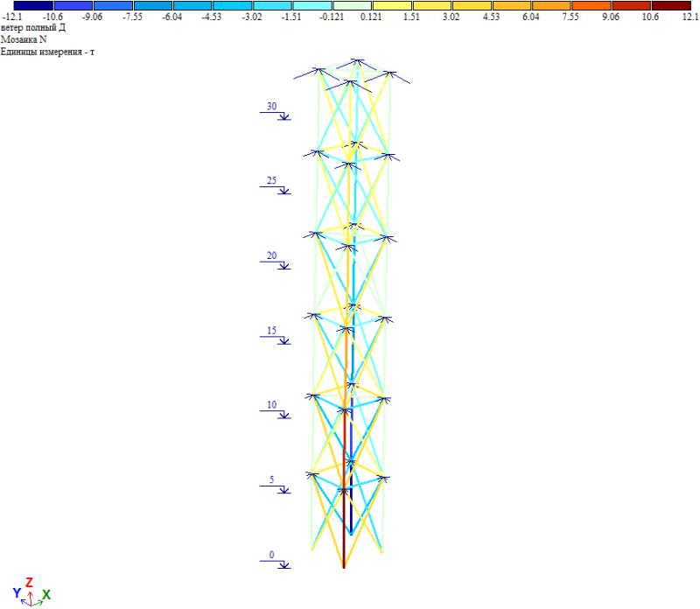Click the XYZ coordinate axes triad
The height and width of the screenshot is (609, 700).
pos(31,592)
